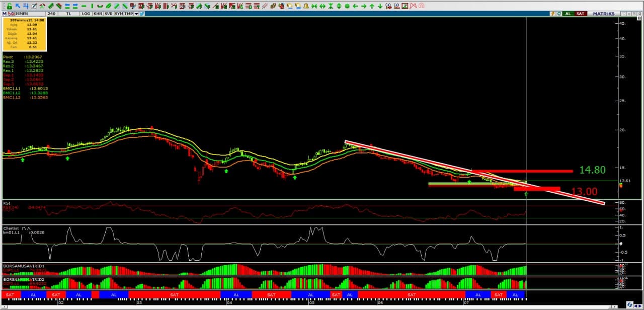Select the red bowtie pattern tool

click(x=413, y=6)
